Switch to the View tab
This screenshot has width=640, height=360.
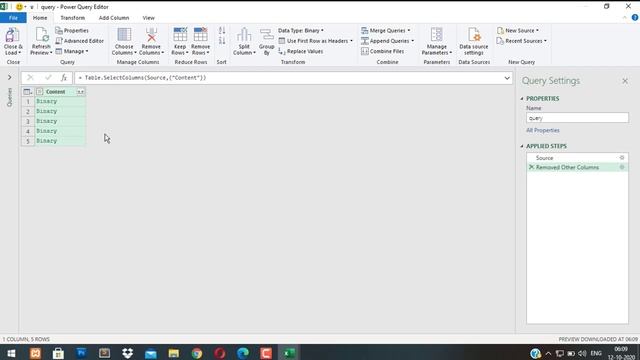pyautogui.click(x=149, y=18)
